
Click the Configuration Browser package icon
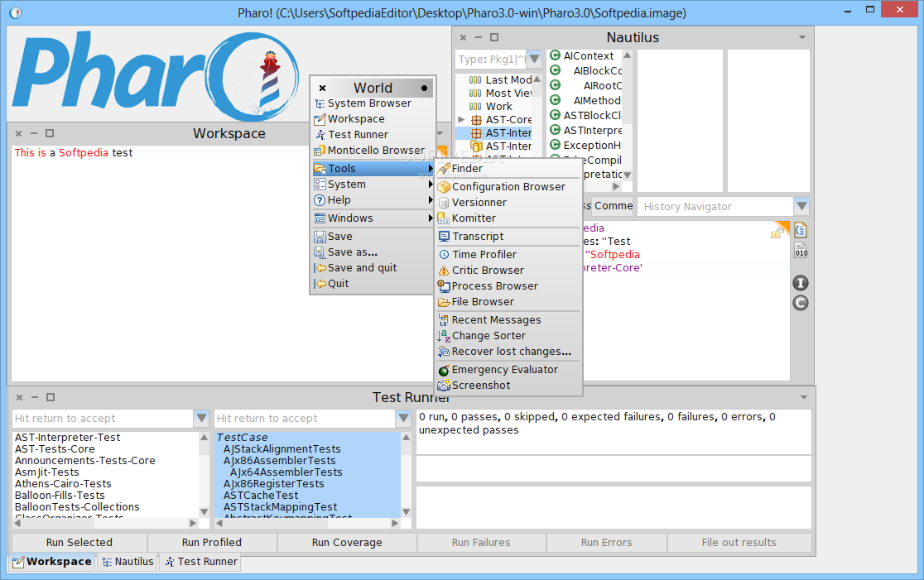444,187
